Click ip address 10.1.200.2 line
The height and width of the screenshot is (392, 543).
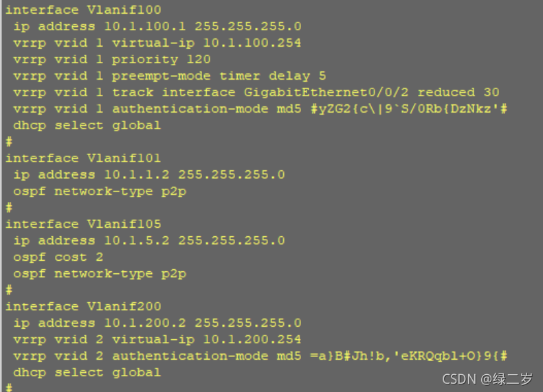coord(157,323)
